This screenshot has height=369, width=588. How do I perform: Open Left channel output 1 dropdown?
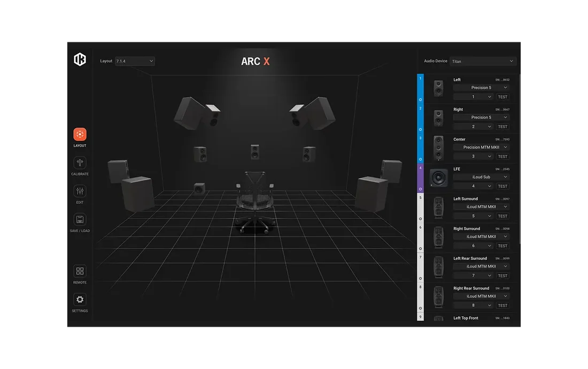[473, 97]
